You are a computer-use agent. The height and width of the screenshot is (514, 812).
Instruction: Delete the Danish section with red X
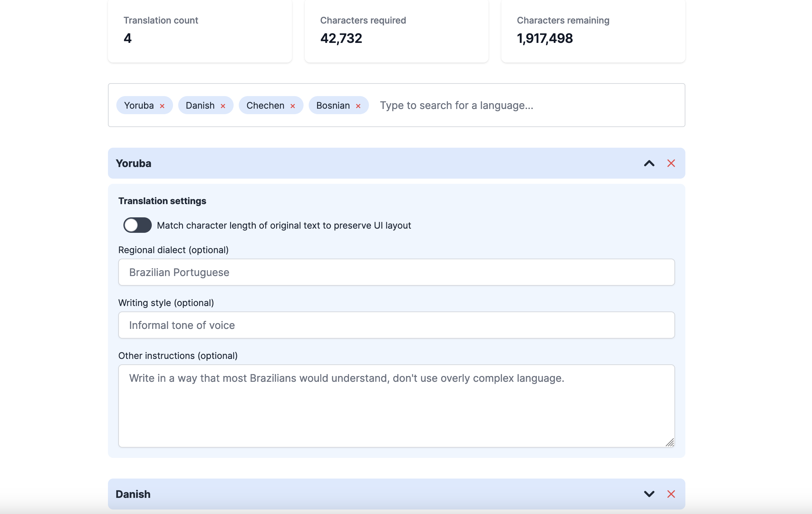tap(671, 494)
